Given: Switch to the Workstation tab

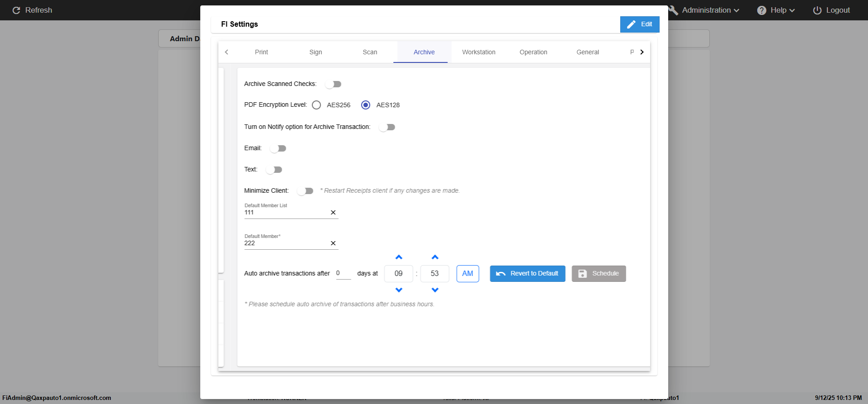Looking at the screenshot, I should (x=479, y=52).
